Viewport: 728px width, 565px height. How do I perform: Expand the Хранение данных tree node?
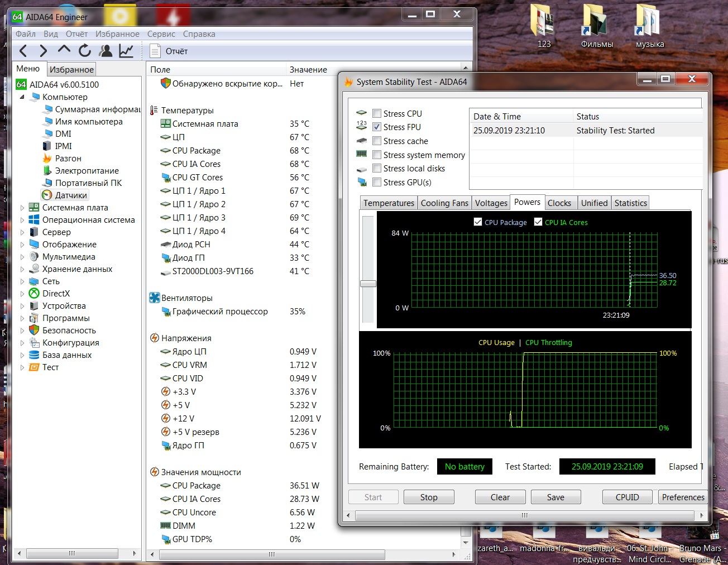pos(22,269)
